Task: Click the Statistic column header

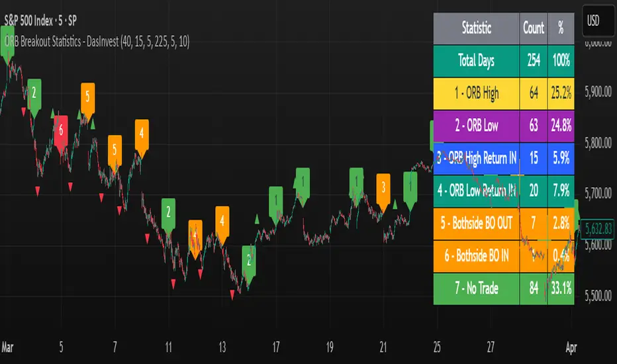Action: pos(477,28)
